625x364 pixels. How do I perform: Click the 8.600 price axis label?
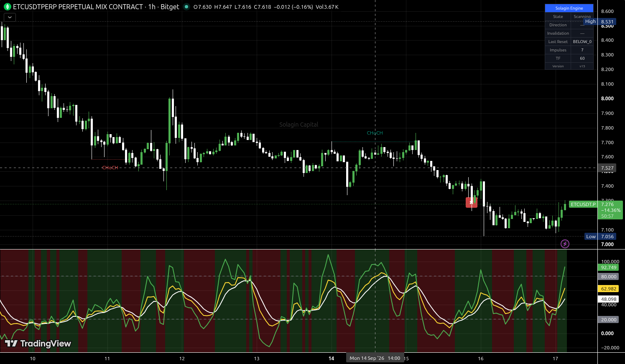tap(607, 11)
